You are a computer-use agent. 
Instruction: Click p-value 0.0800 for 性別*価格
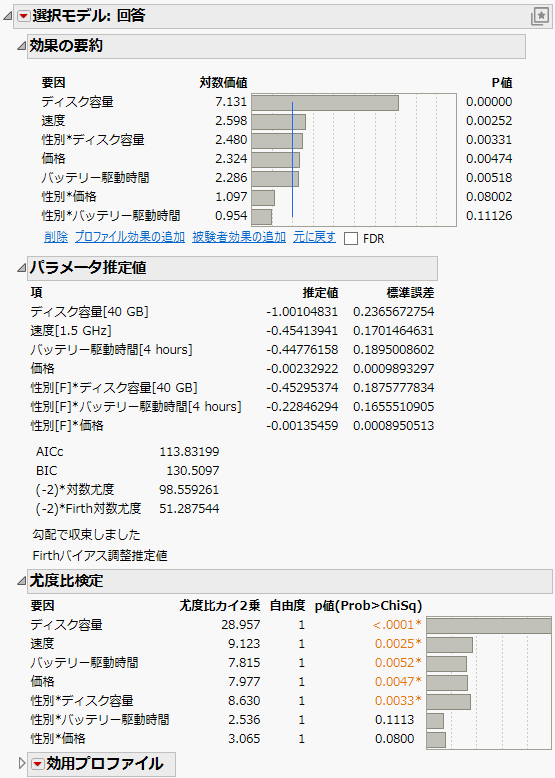click(x=394, y=739)
